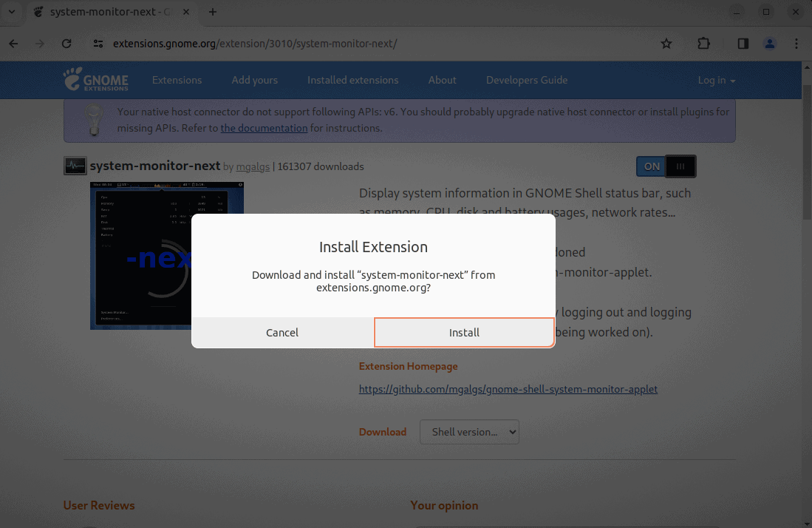The image size is (812, 528).
Task: Open the About page
Action: [442, 80]
